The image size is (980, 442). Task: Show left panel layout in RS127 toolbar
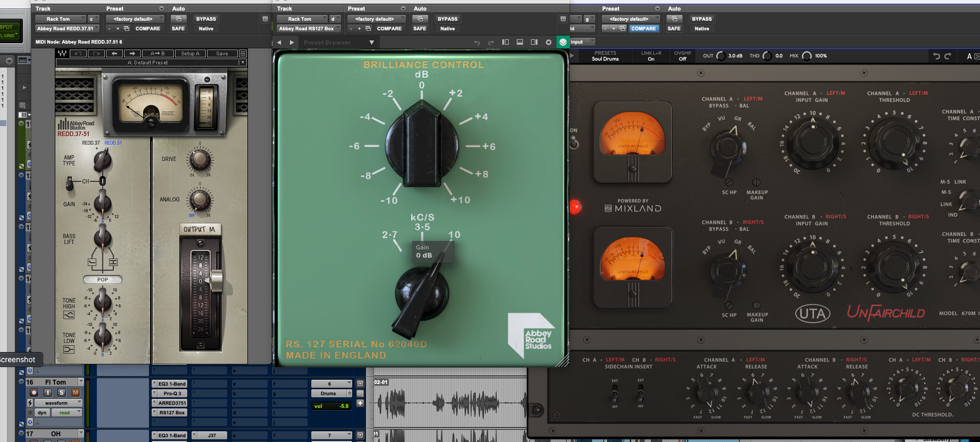pyautogui.click(x=505, y=42)
